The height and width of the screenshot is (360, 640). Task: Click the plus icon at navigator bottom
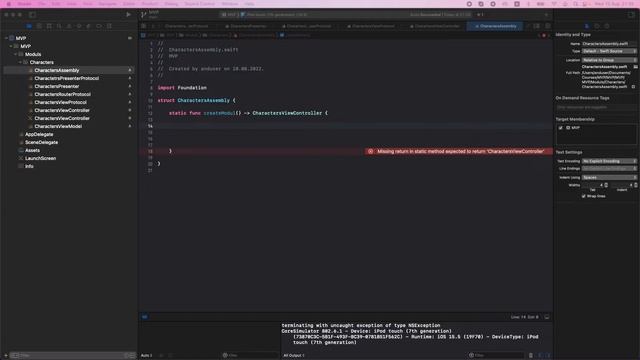pos(6,356)
